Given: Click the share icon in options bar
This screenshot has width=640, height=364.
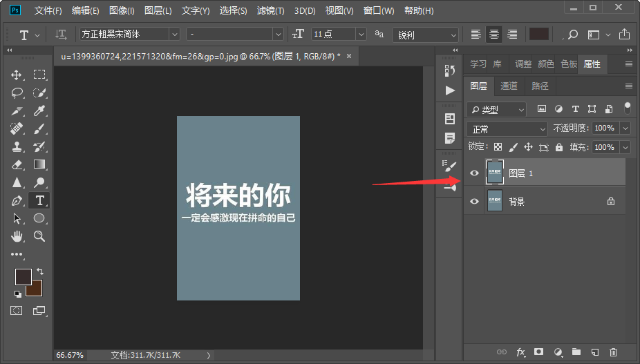Looking at the screenshot, I should pyautogui.click(x=624, y=35).
